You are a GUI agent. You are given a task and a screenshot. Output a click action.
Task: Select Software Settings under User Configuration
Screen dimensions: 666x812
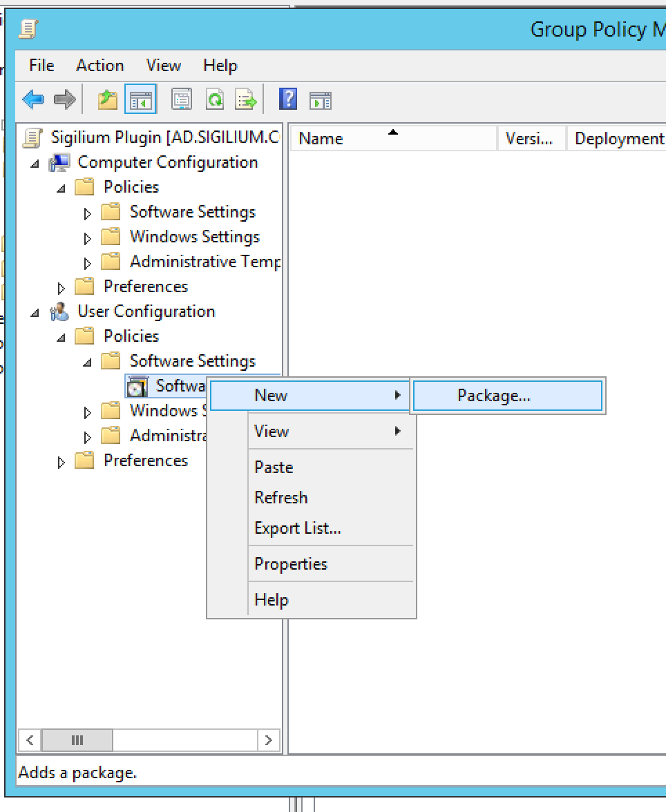pyautogui.click(x=192, y=361)
